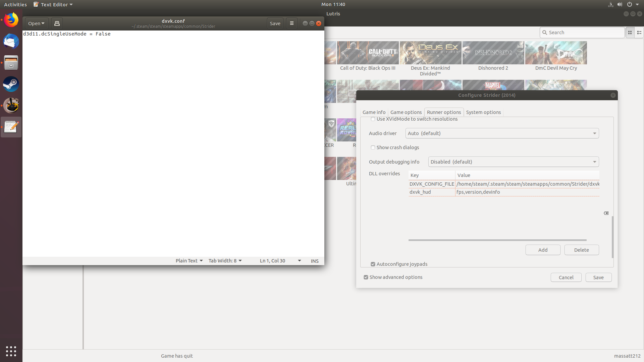644x362 pixels.
Task: Select the Runner options tab
Action: pyautogui.click(x=444, y=112)
